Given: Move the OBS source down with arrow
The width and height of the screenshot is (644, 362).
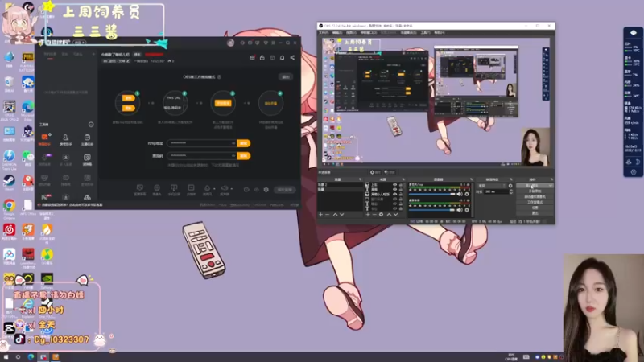Looking at the screenshot, I should (x=395, y=215).
